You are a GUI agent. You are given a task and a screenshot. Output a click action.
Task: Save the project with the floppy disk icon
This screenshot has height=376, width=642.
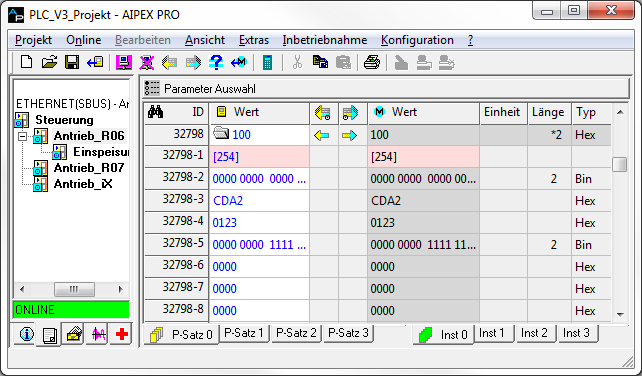72,63
